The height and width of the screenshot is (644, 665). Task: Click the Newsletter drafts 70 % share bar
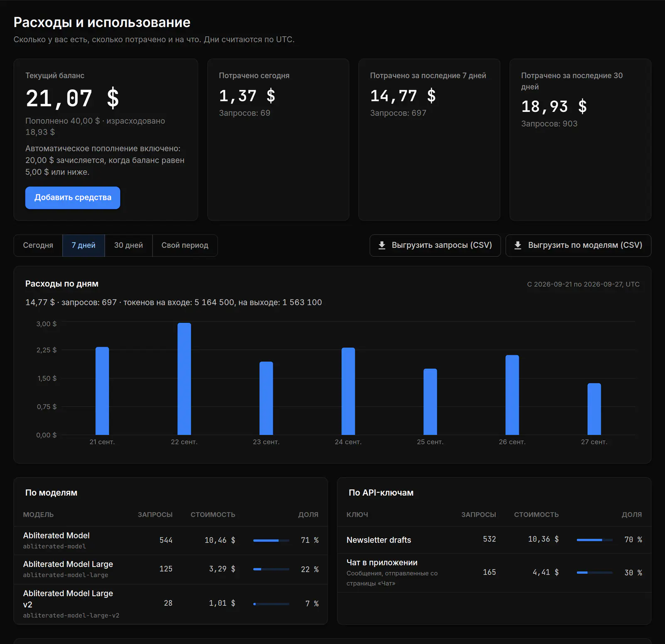tap(595, 540)
